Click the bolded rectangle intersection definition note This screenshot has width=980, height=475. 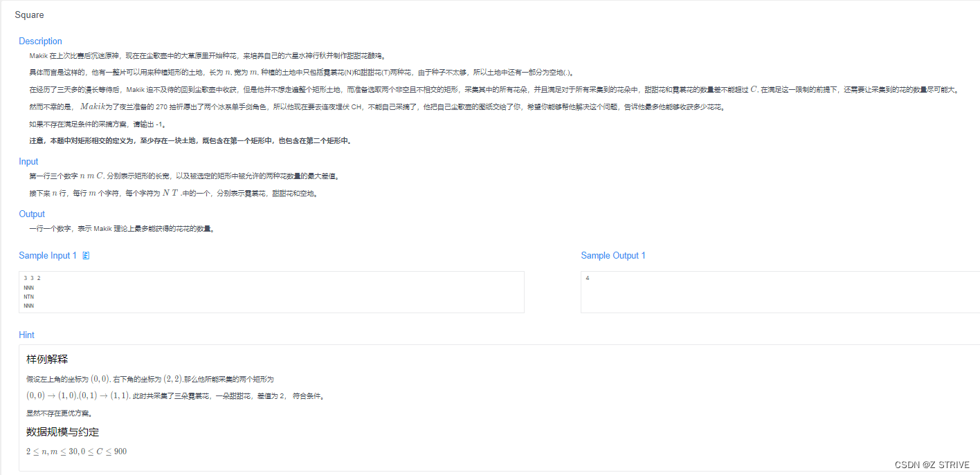186,140
